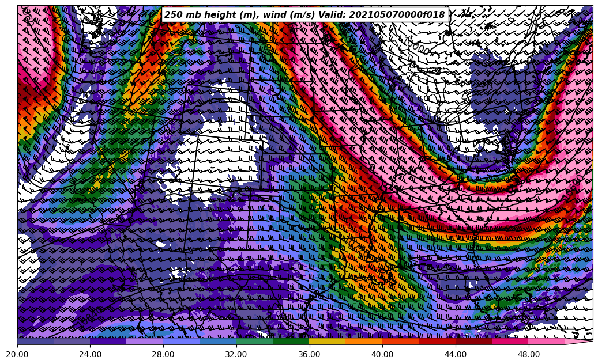Pick the steel blue 30–32 colorbar segment
598x364 pixels.
coord(218,341)
